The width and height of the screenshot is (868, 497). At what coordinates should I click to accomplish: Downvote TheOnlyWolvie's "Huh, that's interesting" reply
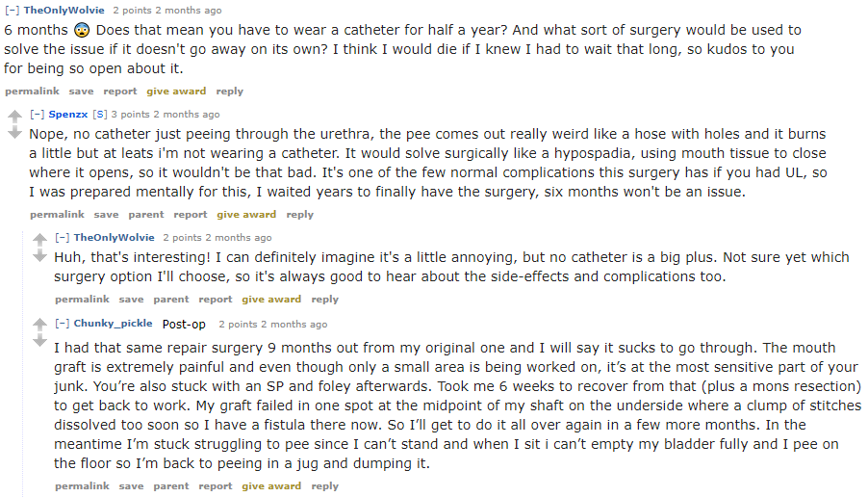tap(39, 255)
